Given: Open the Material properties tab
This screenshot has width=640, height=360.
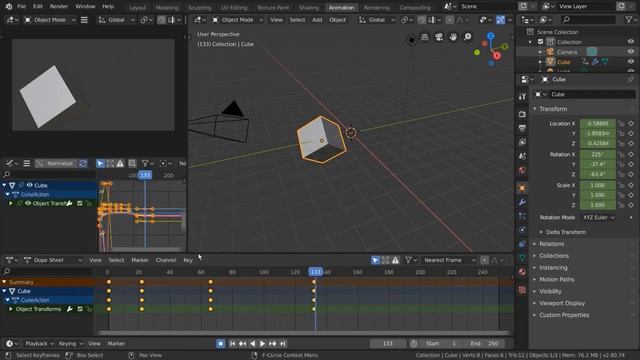Looking at the screenshot, I should click(522, 272).
